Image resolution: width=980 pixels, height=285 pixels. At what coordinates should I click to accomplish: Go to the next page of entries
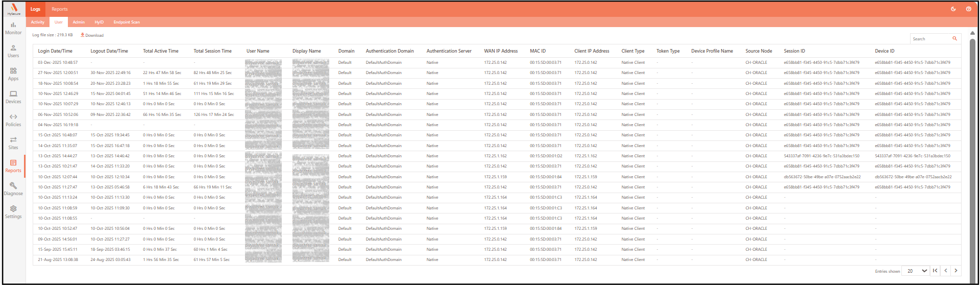click(955, 271)
